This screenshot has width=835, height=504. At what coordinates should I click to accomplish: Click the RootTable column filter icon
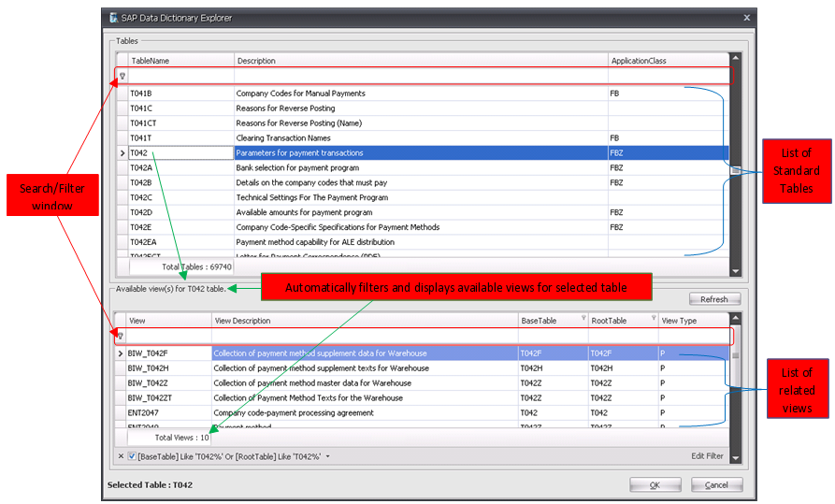[x=653, y=319]
